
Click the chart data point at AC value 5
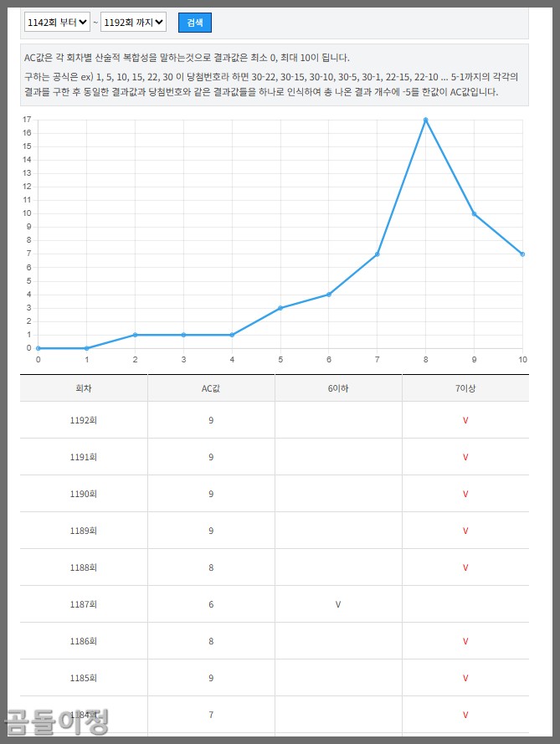pos(280,308)
